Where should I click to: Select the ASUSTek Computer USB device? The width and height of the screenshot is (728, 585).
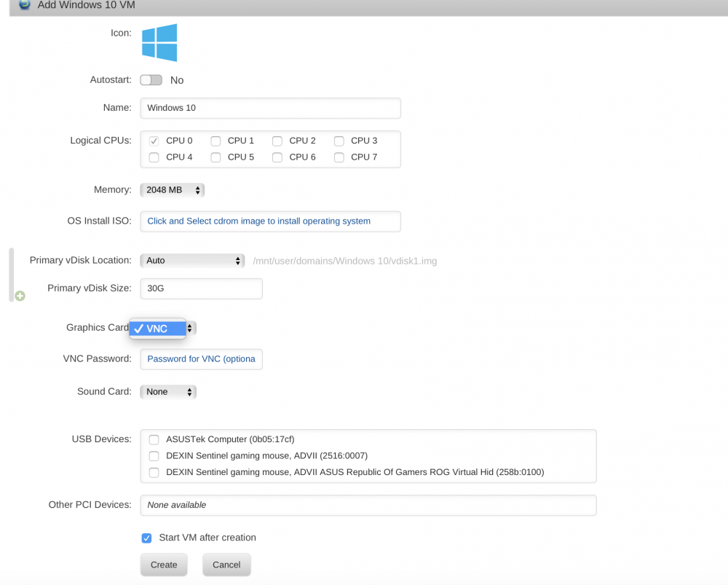pos(154,439)
